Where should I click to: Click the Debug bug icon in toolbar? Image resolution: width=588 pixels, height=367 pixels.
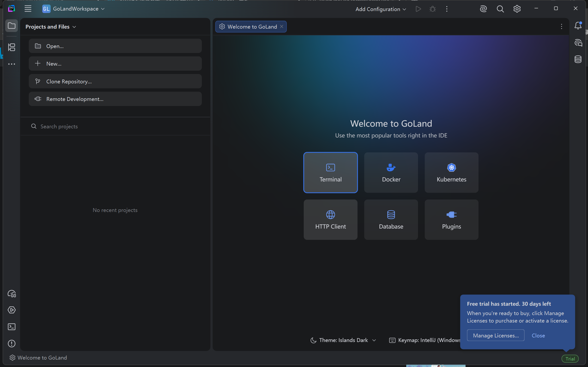coord(433,9)
